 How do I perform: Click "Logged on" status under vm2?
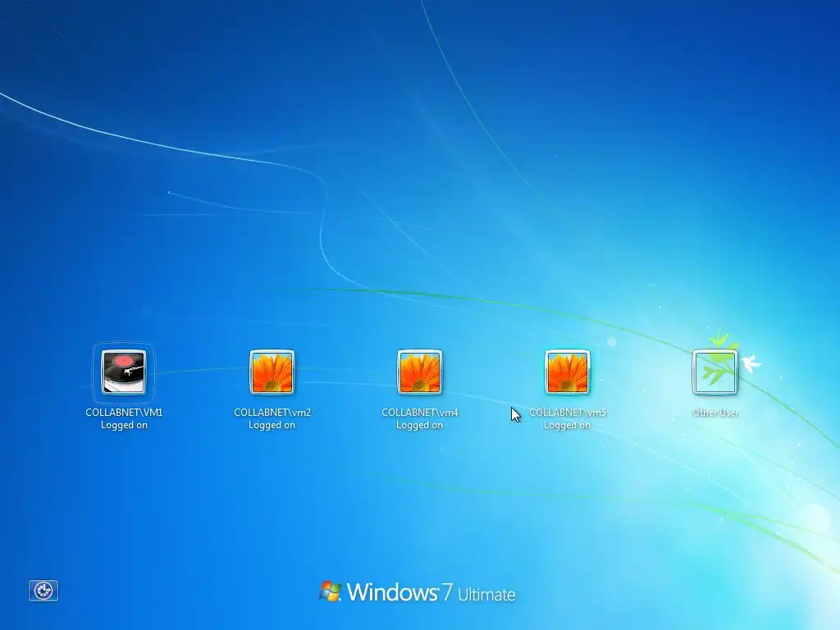click(272, 426)
